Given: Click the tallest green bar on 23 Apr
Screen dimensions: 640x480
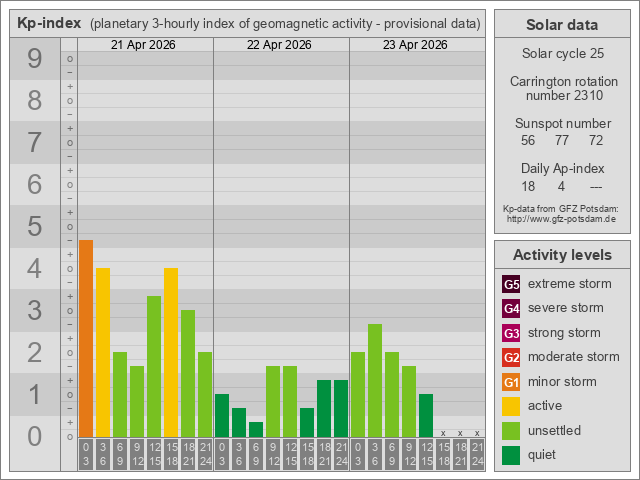Looking at the screenshot, I should pos(375,380).
